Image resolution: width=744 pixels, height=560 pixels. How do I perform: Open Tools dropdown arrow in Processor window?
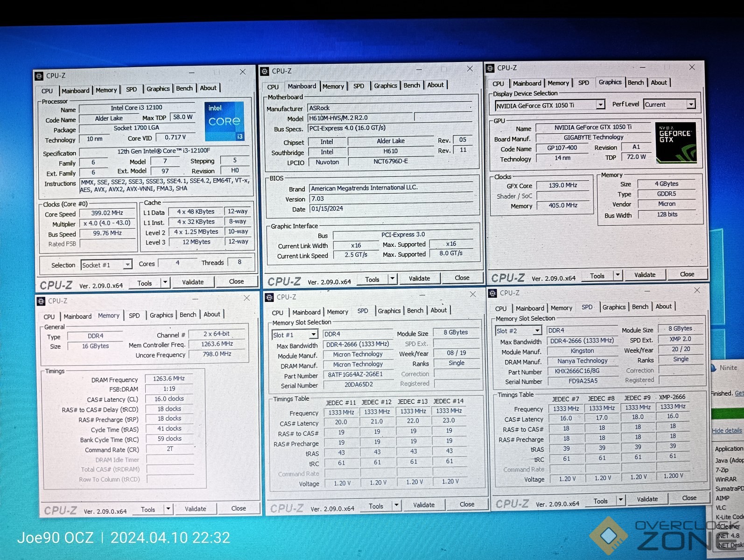165,282
